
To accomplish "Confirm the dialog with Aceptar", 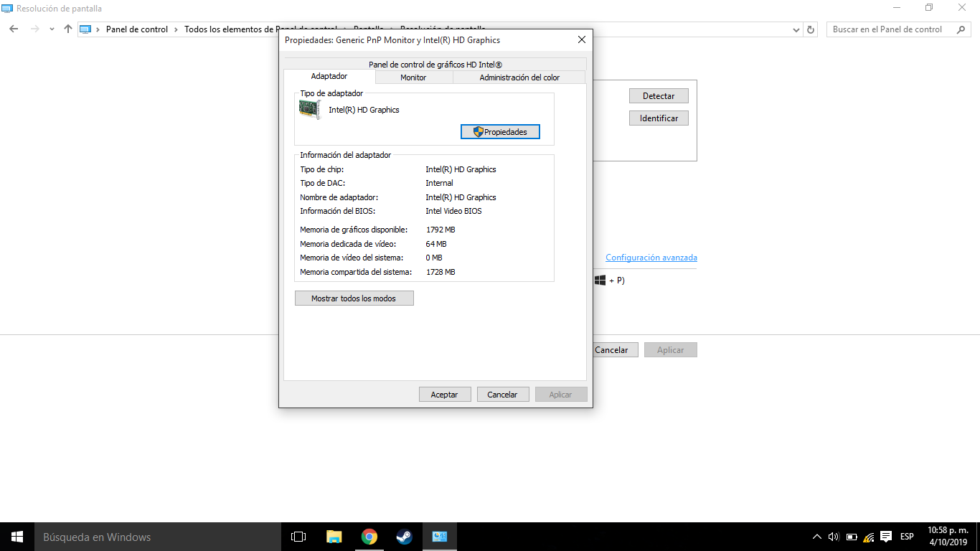I will pyautogui.click(x=445, y=395).
